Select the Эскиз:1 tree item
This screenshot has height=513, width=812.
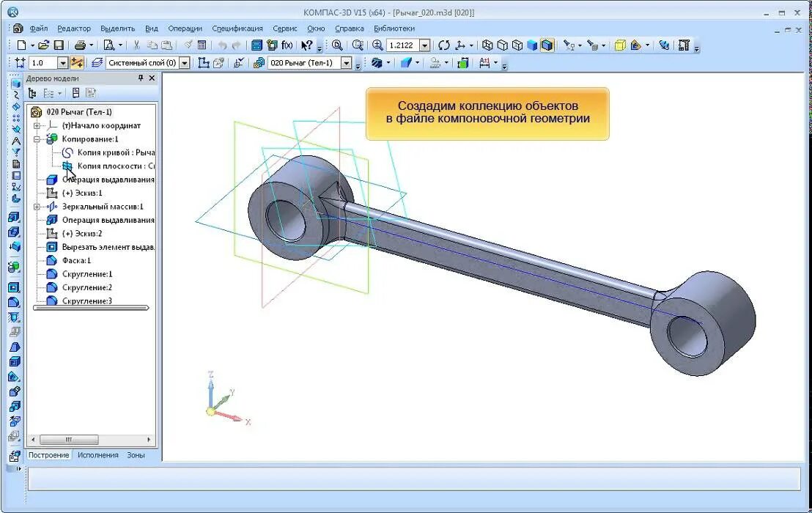click(x=82, y=193)
